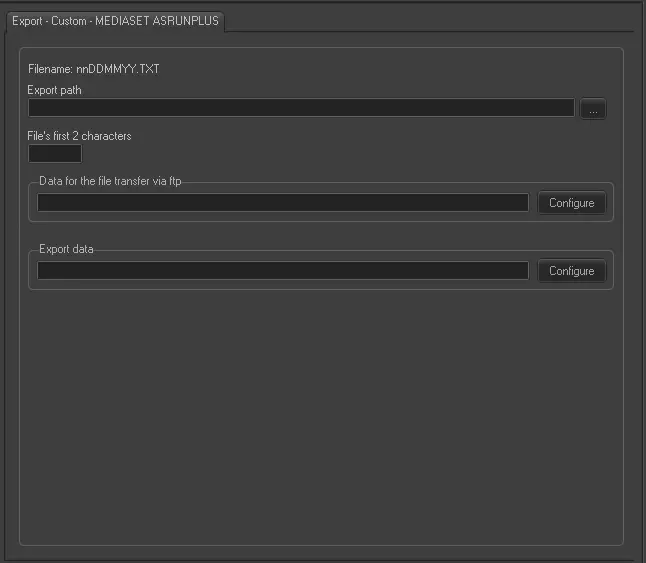The image size is (646, 563).
Task: Click the Export data text field
Action: click(x=282, y=271)
